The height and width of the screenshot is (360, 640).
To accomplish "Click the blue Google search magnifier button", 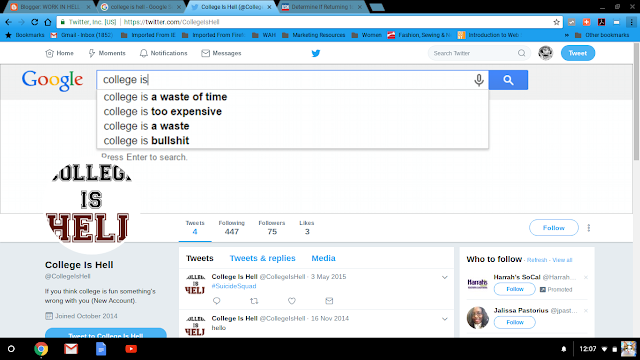I will point(508,80).
